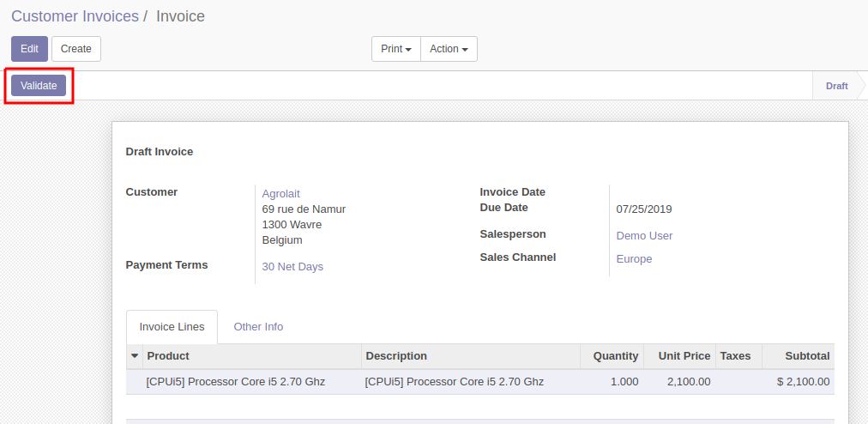The width and height of the screenshot is (868, 424).
Task: Open the Demo User salesperson link
Action: pos(644,235)
